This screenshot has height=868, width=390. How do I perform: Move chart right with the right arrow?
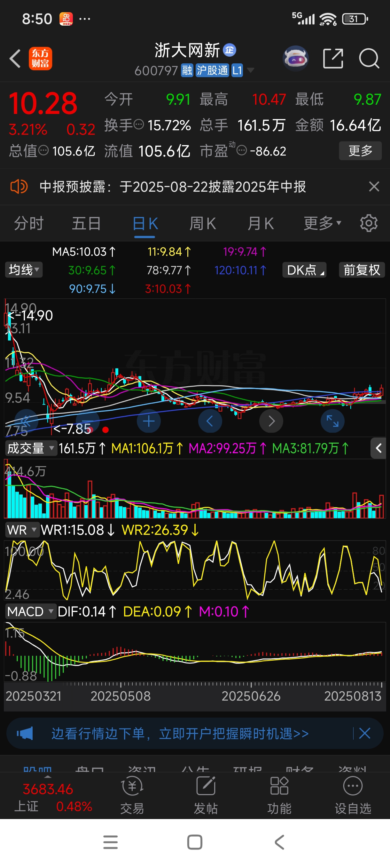click(x=271, y=421)
